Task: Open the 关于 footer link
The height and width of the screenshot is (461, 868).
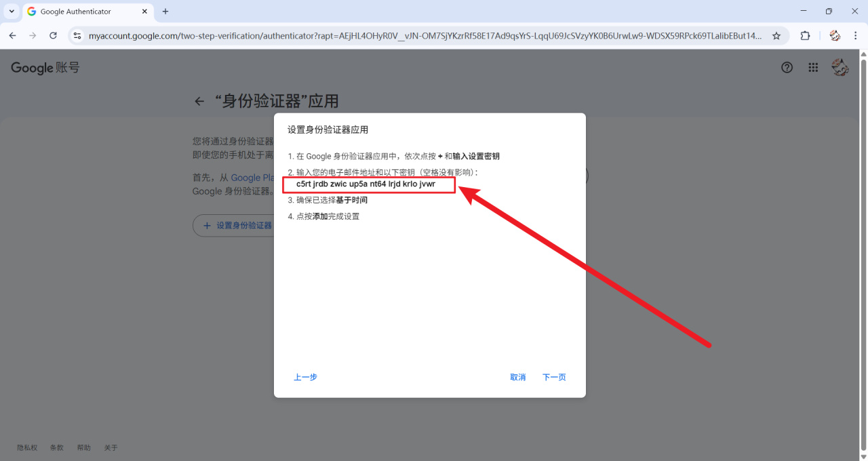Action: point(111,447)
